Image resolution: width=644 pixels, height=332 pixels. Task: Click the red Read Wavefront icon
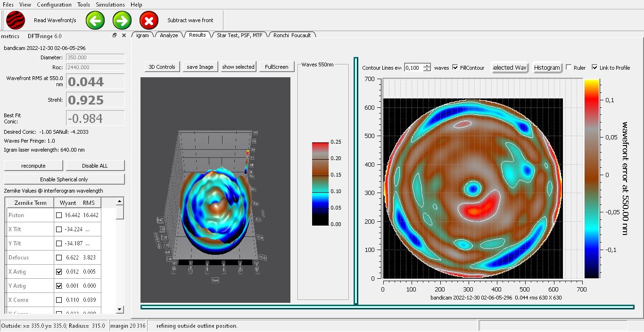tap(16, 20)
